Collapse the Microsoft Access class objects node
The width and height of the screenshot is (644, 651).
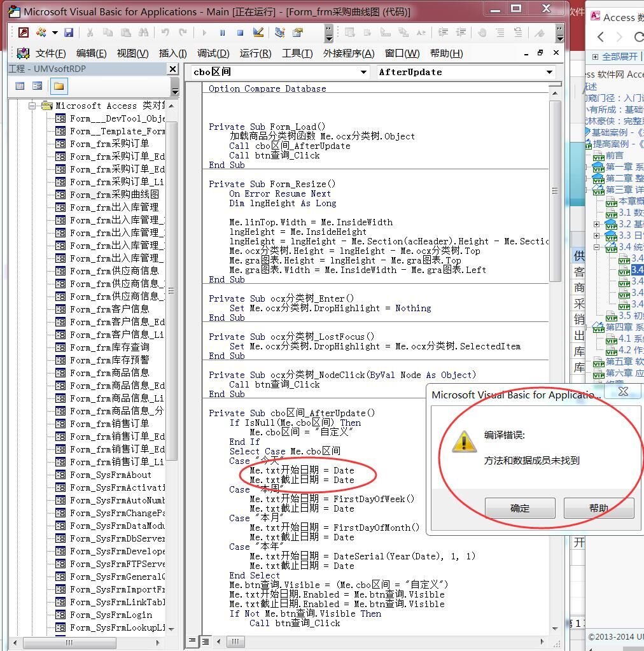pos(32,106)
